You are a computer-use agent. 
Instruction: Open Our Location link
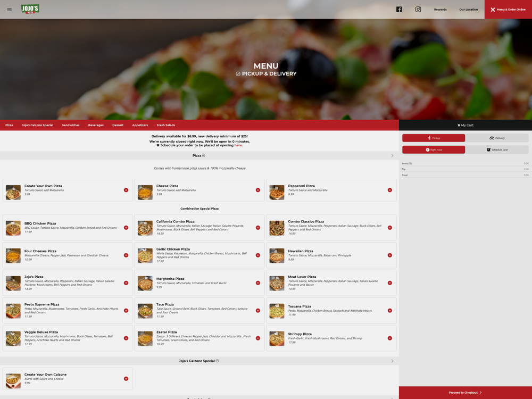469,10
